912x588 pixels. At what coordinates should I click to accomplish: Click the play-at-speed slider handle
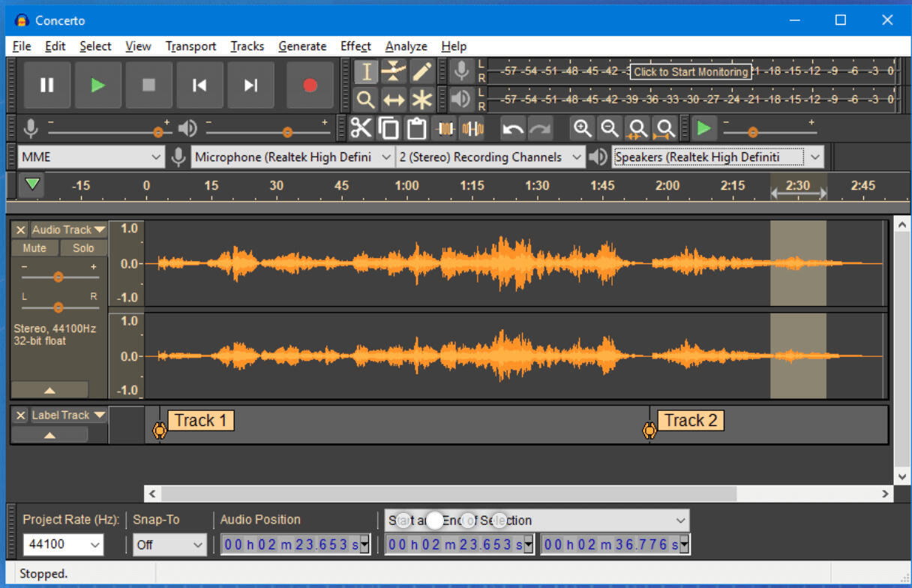point(752,132)
